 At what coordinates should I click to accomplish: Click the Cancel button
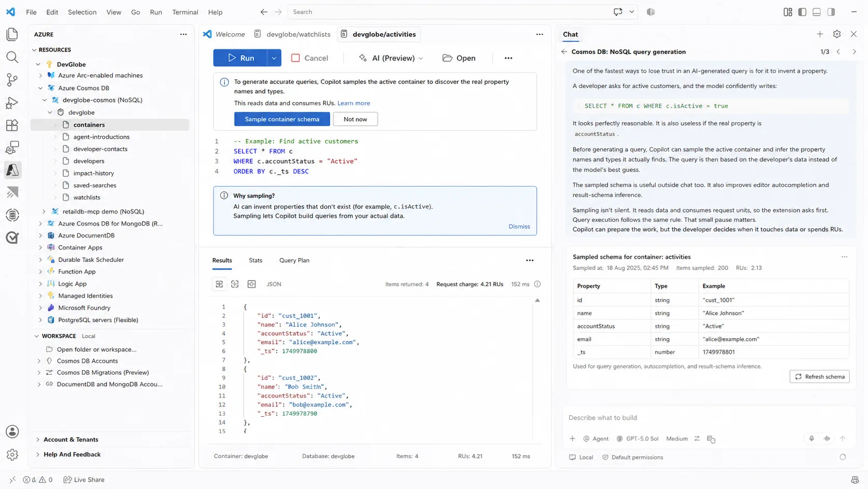tap(310, 58)
